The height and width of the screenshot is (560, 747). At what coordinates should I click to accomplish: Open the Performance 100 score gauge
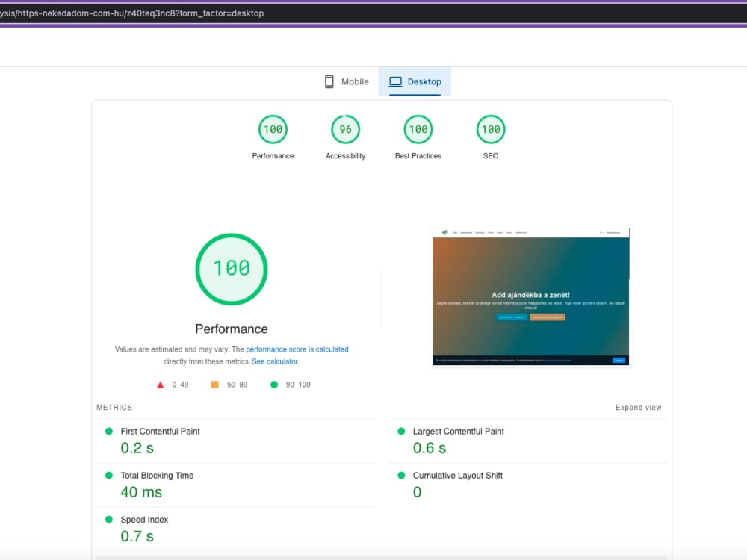[273, 129]
